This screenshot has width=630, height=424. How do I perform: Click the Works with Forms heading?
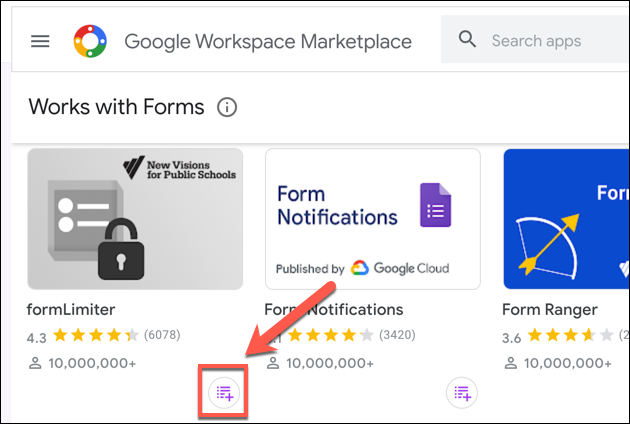point(116,107)
